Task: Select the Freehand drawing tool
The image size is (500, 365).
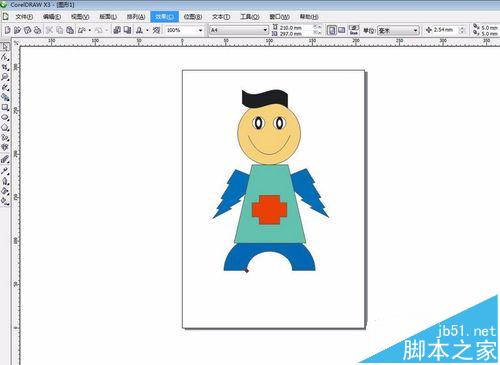Action: tap(5, 87)
